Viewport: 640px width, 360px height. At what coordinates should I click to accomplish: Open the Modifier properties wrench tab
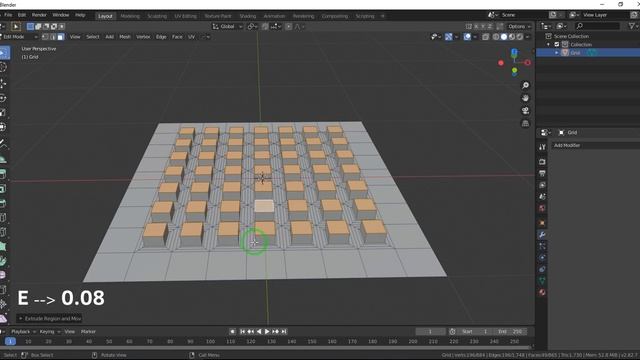coord(542,235)
